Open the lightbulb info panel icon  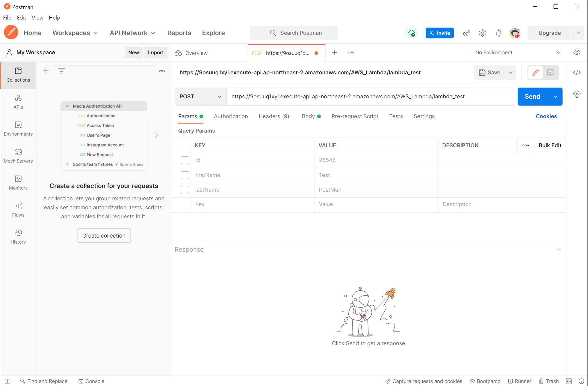577,94
